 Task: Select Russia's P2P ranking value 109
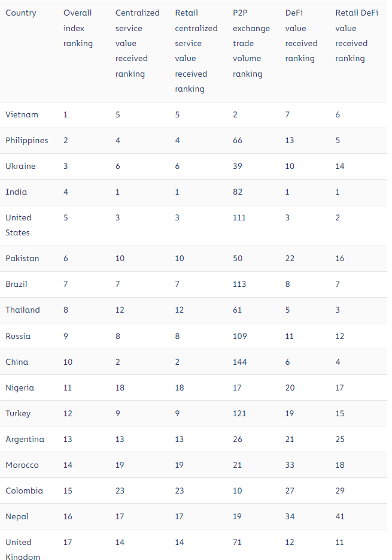[239, 336]
